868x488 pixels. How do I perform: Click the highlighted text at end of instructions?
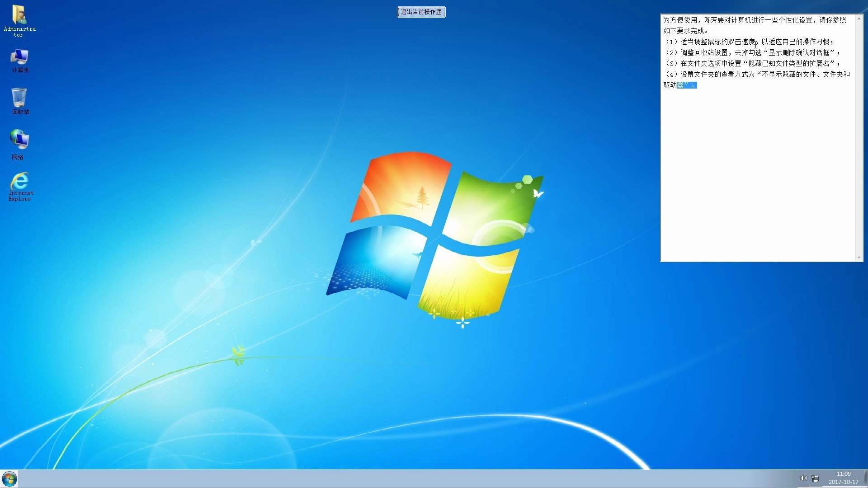pos(687,85)
